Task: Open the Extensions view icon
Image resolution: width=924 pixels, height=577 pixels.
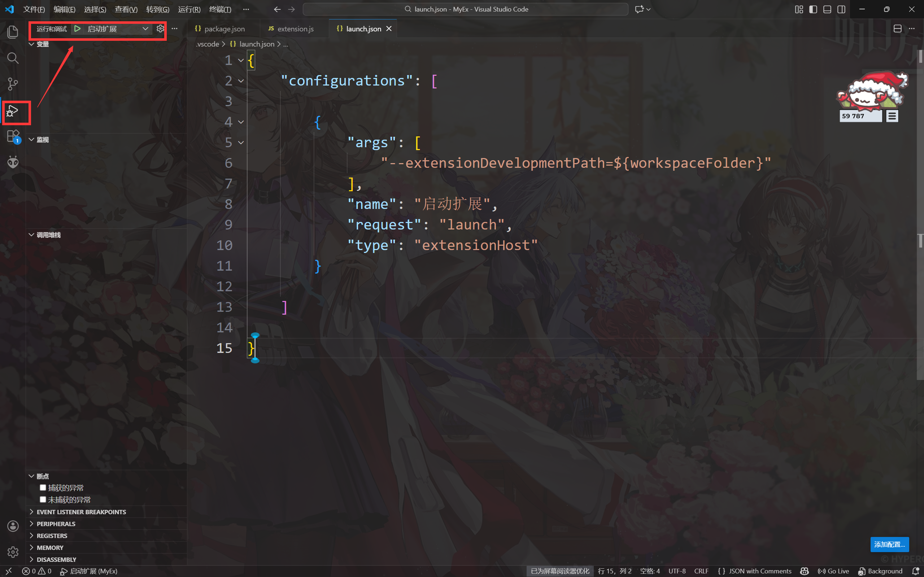Action: coord(13,136)
